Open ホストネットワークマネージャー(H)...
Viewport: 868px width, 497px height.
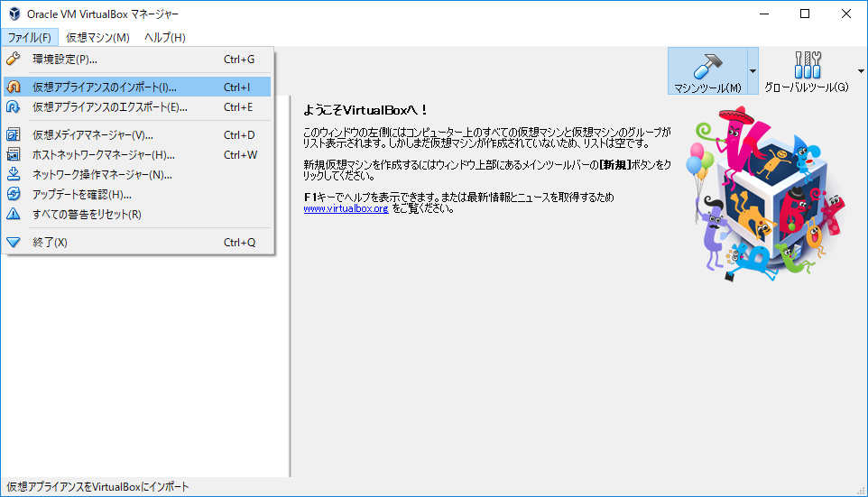click(x=137, y=154)
